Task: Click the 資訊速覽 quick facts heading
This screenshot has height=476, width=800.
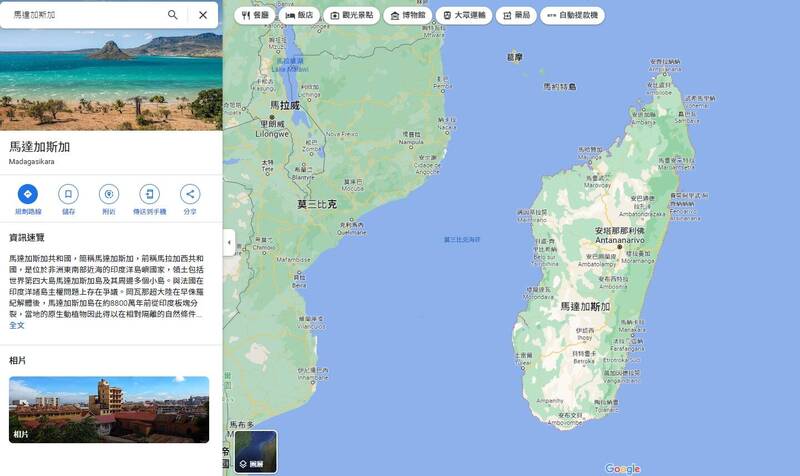Action: click(27, 237)
